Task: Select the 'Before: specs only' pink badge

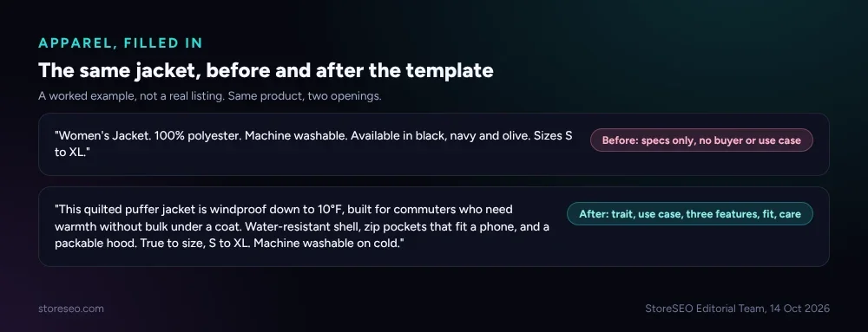Action: [x=701, y=140]
